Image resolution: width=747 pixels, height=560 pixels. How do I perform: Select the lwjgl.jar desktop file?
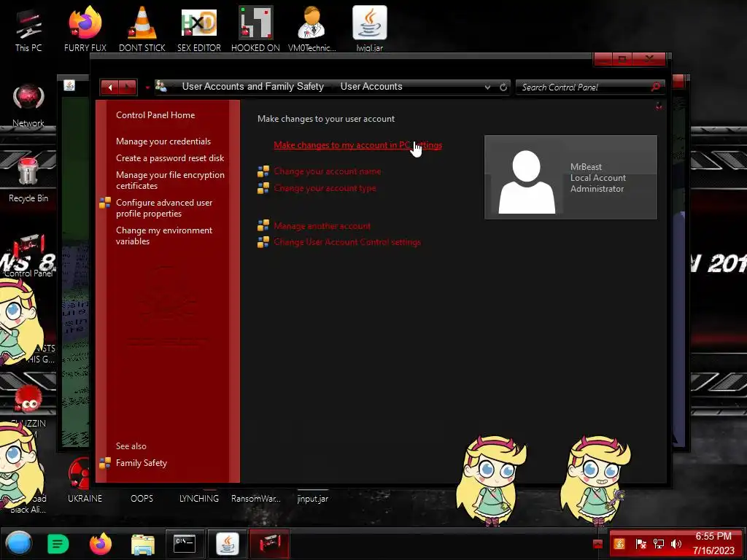[x=370, y=28]
